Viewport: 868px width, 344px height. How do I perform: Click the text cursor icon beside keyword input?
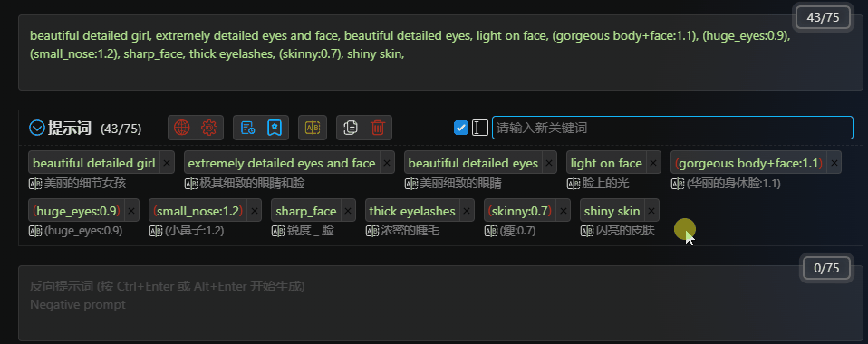(480, 128)
